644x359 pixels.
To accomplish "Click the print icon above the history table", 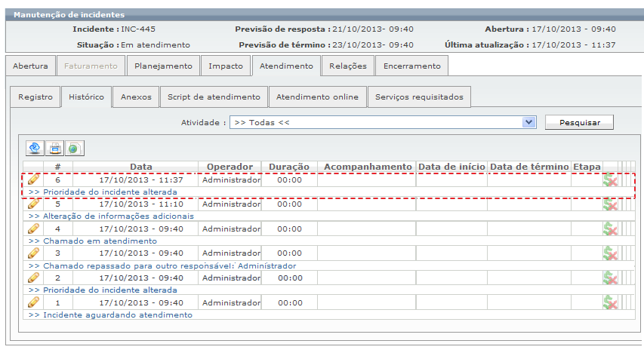I will click(x=54, y=148).
